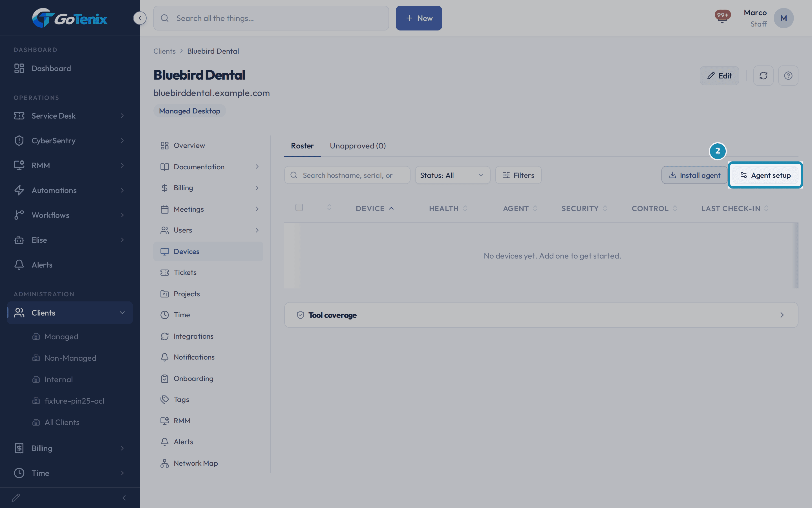The image size is (812, 508).
Task: Sort table by DEVICE column
Action: pos(374,208)
